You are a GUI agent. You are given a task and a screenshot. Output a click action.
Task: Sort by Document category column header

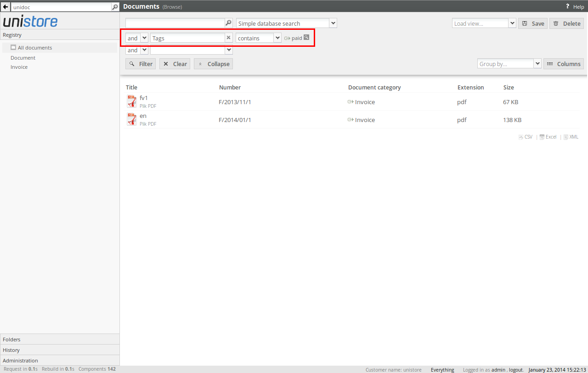pos(374,87)
